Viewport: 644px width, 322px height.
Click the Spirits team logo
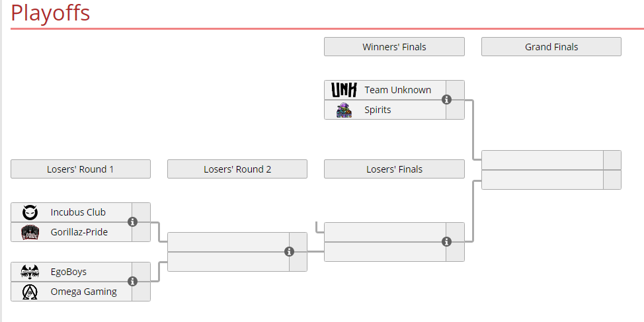point(344,110)
